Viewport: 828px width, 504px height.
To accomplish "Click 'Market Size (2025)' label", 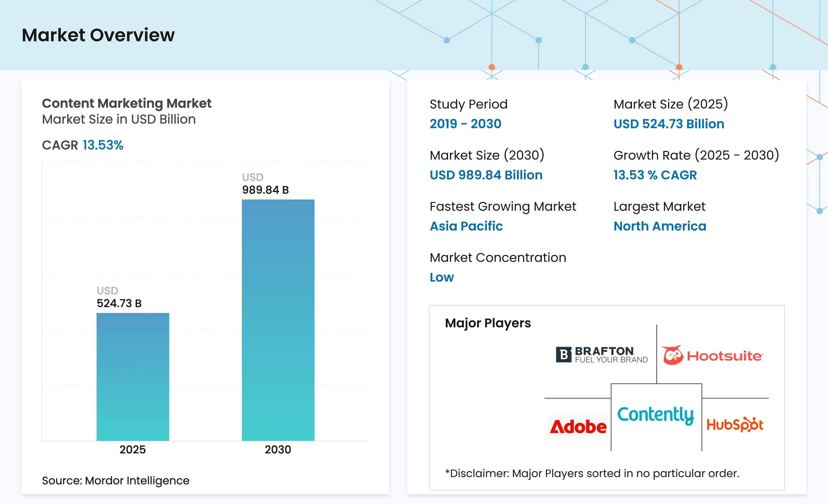I will (671, 104).
